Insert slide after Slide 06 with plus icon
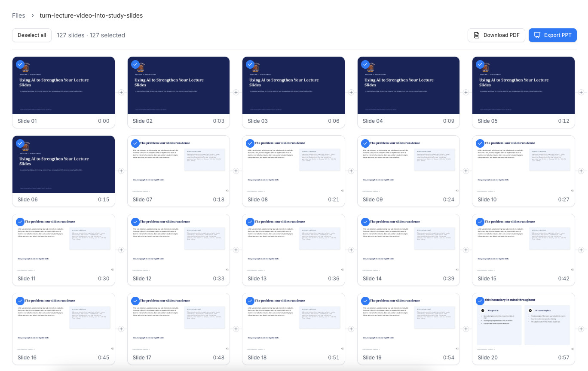This screenshot has width=588, height=371. point(121,171)
